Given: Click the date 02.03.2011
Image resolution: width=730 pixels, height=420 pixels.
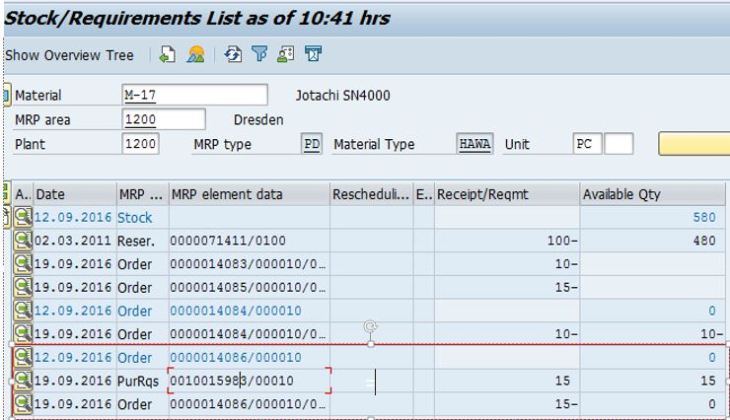Looking at the screenshot, I should (x=73, y=241).
